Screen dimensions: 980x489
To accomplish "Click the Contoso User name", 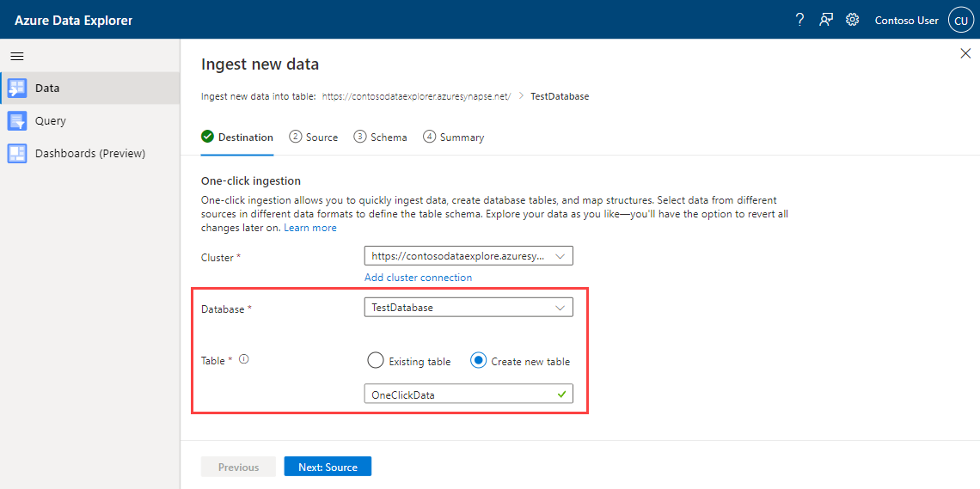I will [907, 21].
